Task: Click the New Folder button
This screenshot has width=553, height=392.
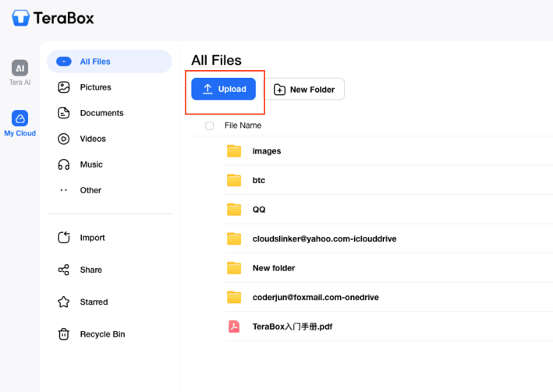Action: [304, 89]
